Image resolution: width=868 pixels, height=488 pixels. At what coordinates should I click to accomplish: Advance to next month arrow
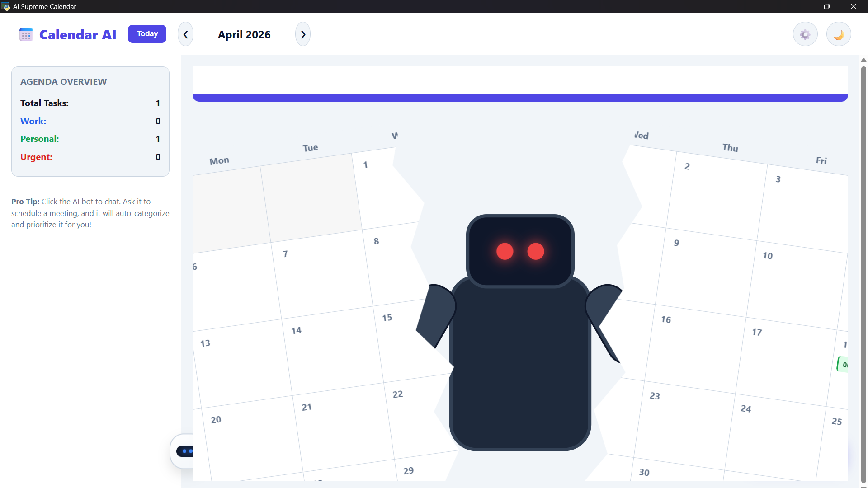pyautogui.click(x=303, y=34)
